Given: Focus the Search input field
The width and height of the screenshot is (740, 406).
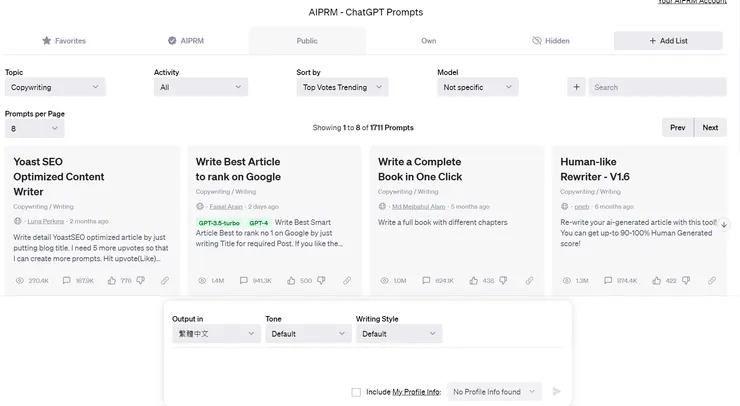Looking at the screenshot, I should click(657, 87).
